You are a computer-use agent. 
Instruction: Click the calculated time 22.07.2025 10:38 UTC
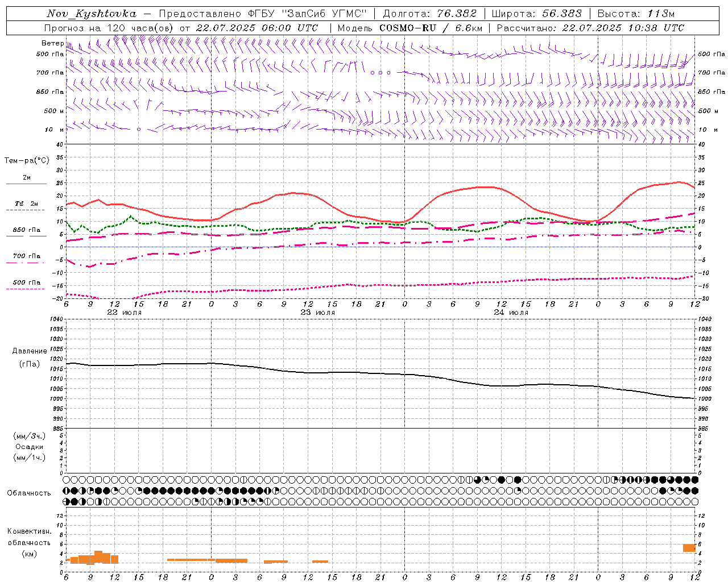[x=623, y=27]
